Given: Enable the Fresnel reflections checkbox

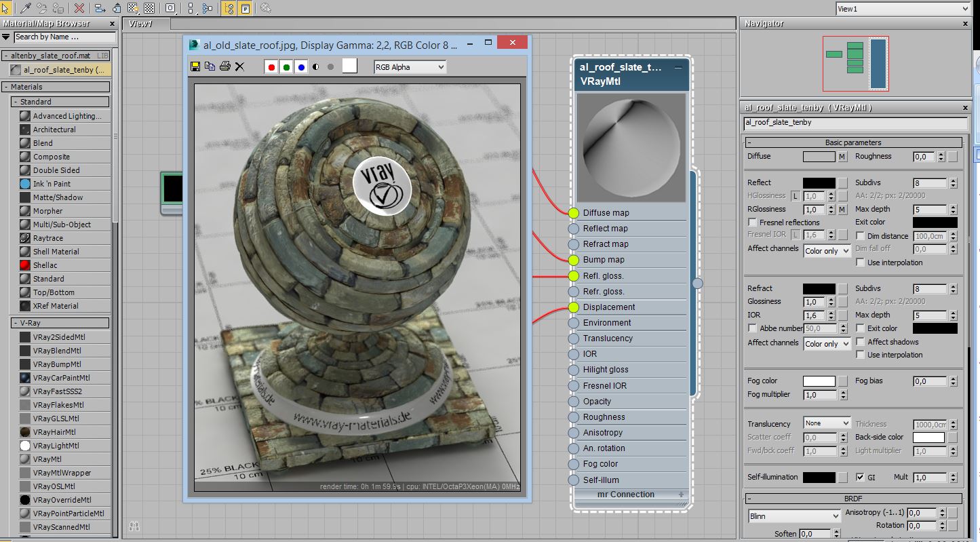Looking at the screenshot, I should pos(752,222).
